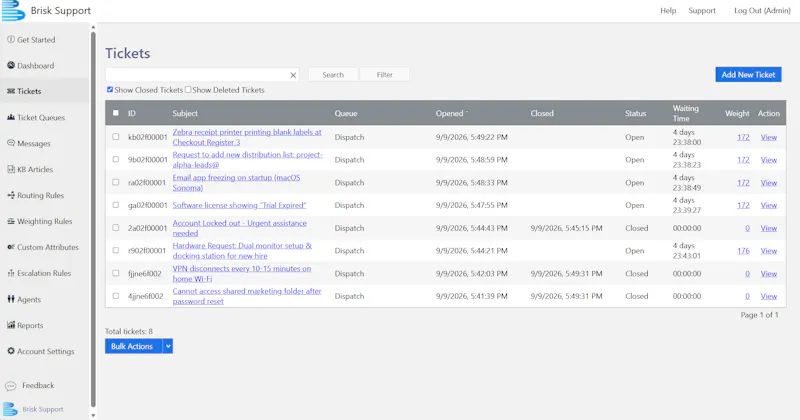Click the sidebar vertical scrollbar
The image size is (800, 420).
[x=93, y=219]
